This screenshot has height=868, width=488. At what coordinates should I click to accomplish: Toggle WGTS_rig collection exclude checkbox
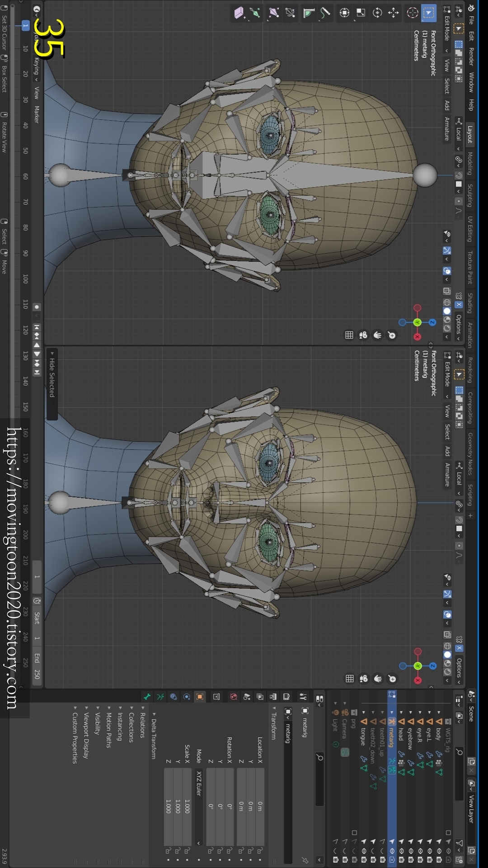(448, 832)
